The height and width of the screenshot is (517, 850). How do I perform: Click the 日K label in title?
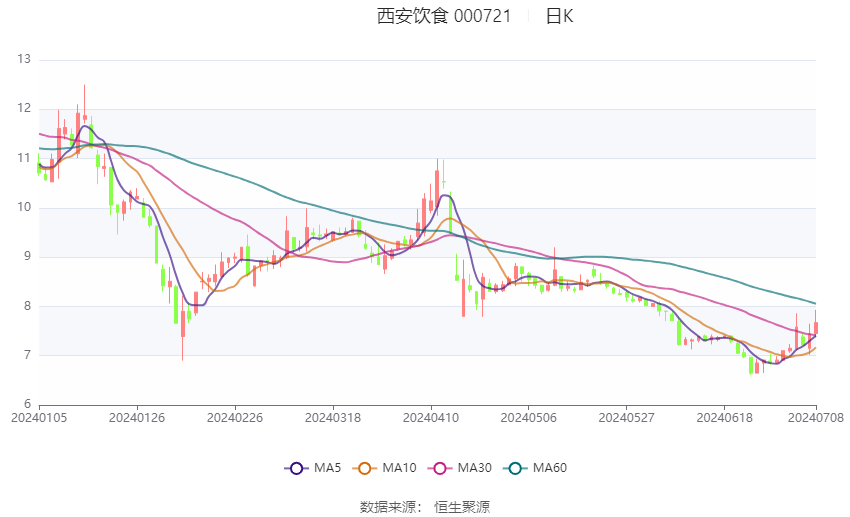click(559, 16)
